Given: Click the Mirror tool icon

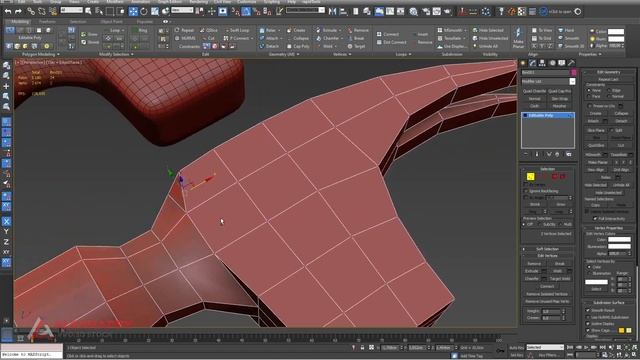Looking at the screenshot, I should tap(332, 12).
